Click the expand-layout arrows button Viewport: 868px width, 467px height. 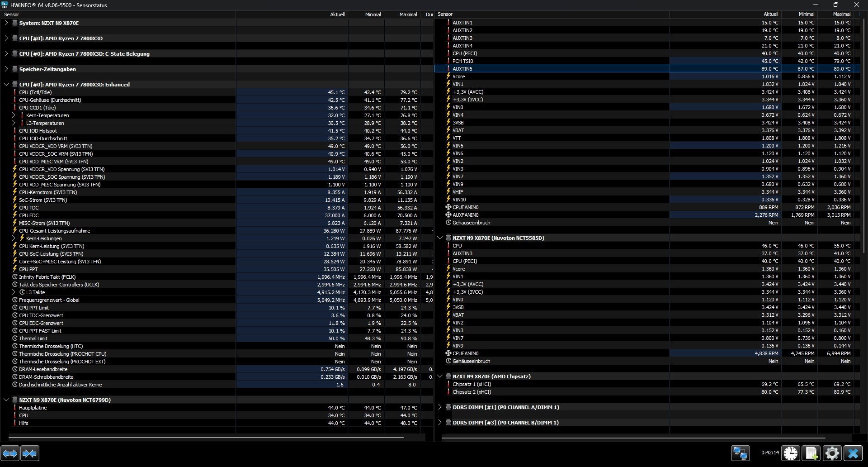click(x=10, y=453)
